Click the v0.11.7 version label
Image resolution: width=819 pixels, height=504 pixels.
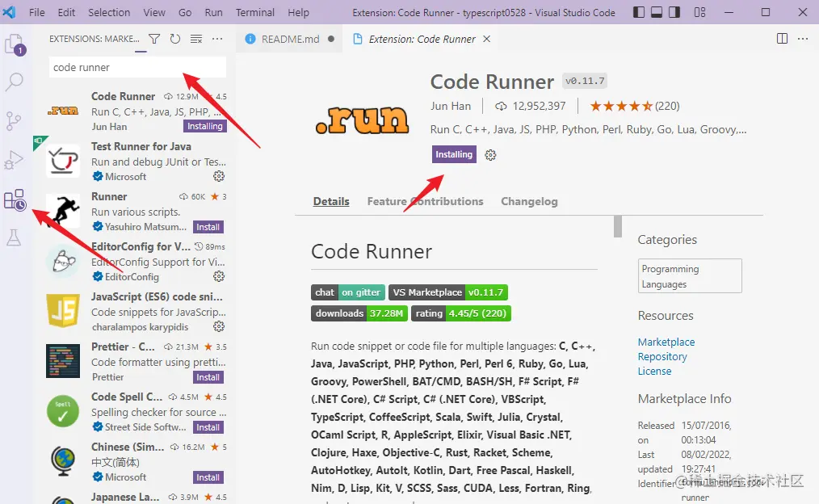pyautogui.click(x=585, y=81)
